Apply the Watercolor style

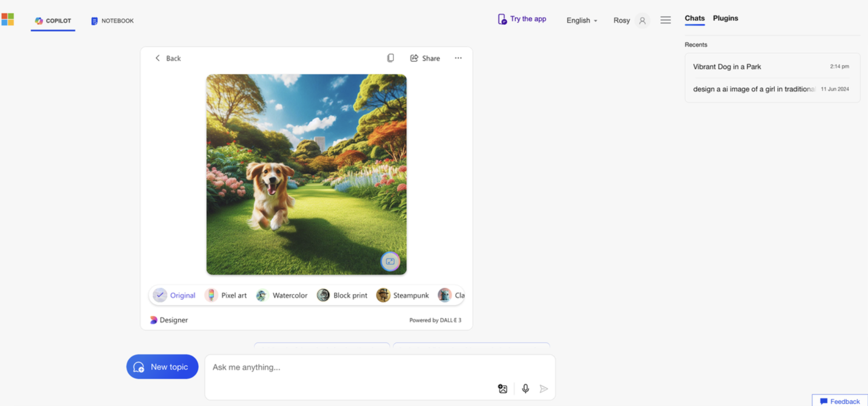pos(282,295)
